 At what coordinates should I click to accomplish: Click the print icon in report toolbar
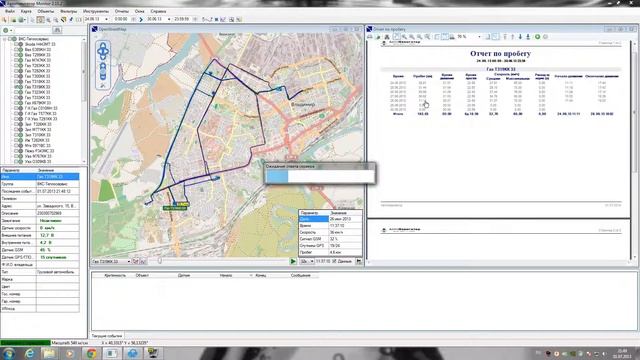coord(370,37)
